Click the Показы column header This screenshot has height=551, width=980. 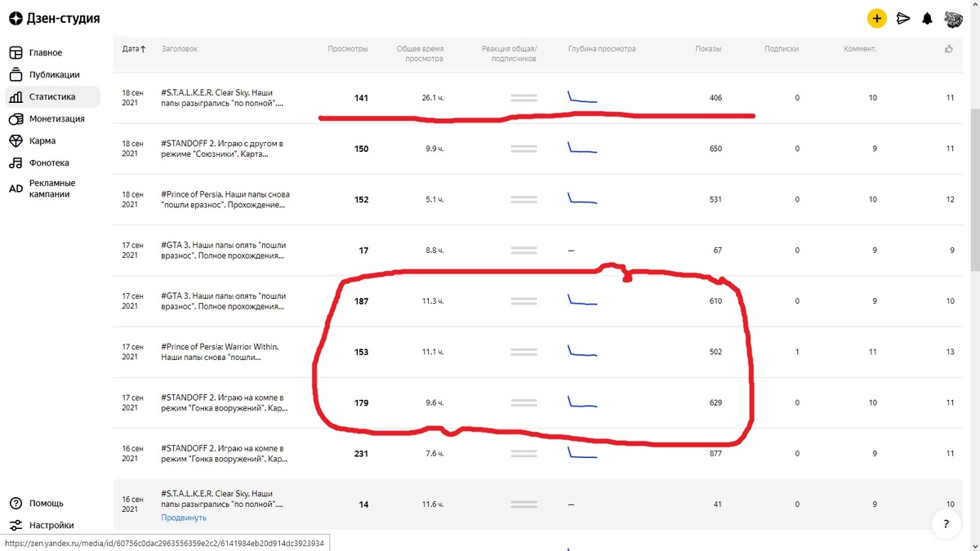tap(708, 49)
